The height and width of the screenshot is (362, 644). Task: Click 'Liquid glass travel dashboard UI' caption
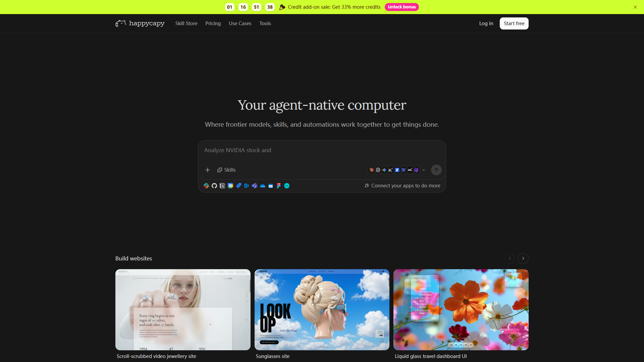pyautogui.click(x=431, y=356)
